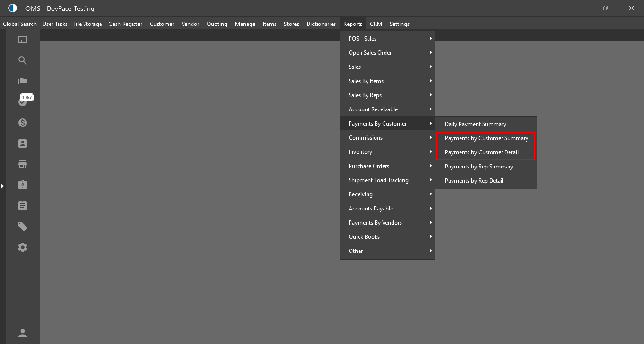This screenshot has width=644, height=344.
Task: Open the file storage folder sidebar icon
Action: 23,81
